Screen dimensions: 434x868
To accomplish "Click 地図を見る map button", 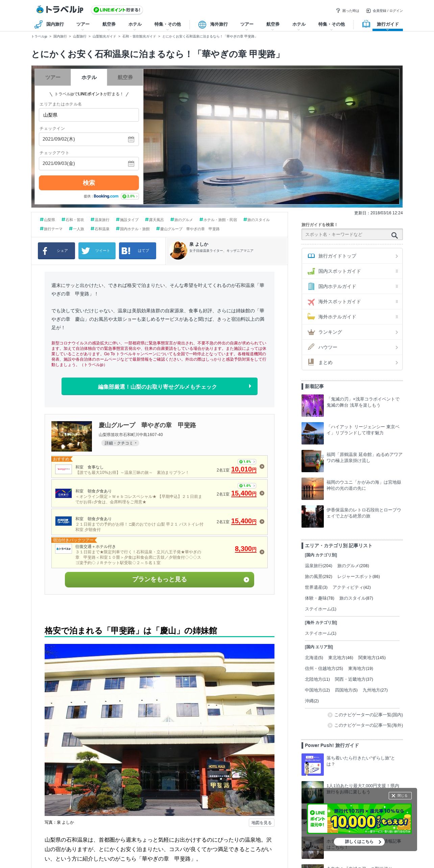I will pyautogui.click(x=261, y=823).
